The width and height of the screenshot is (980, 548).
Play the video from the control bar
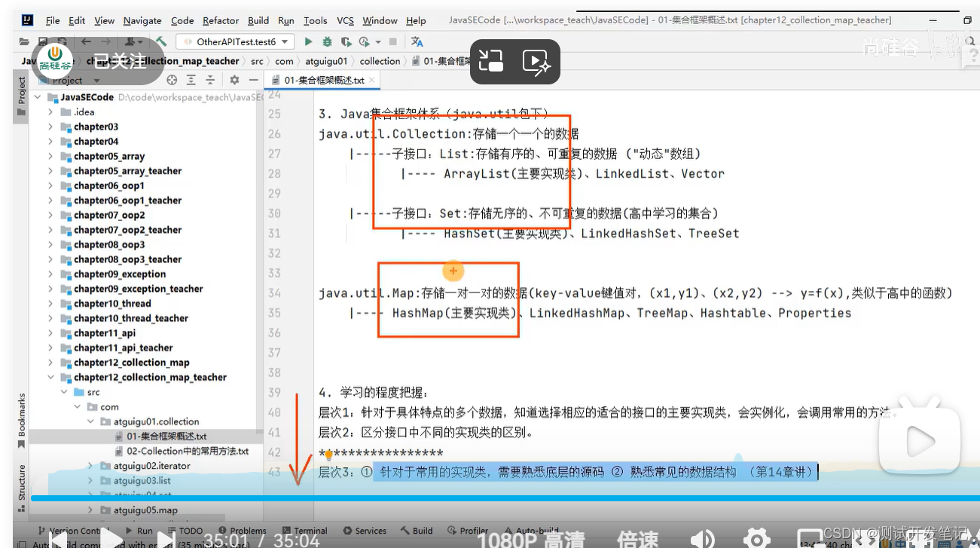click(x=110, y=538)
